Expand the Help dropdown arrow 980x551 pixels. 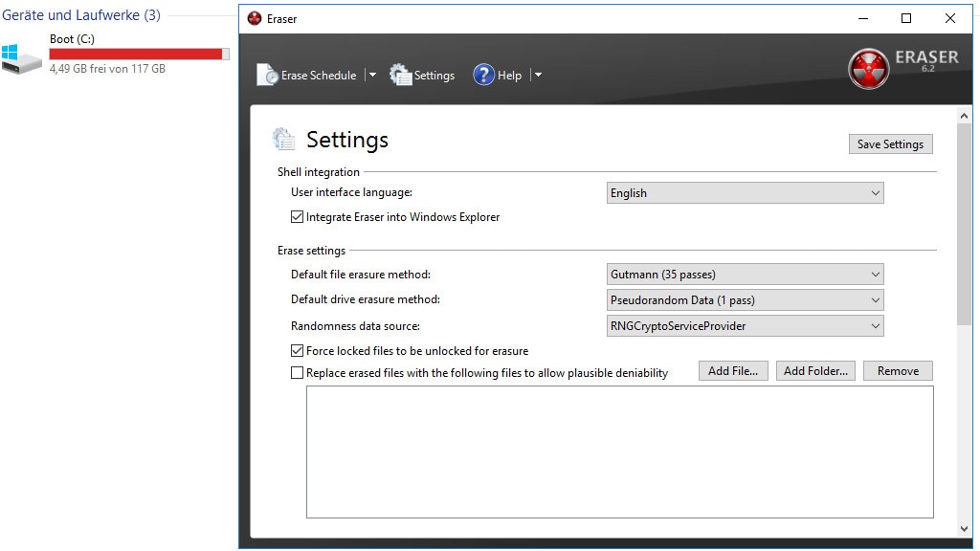tap(538, 75)
